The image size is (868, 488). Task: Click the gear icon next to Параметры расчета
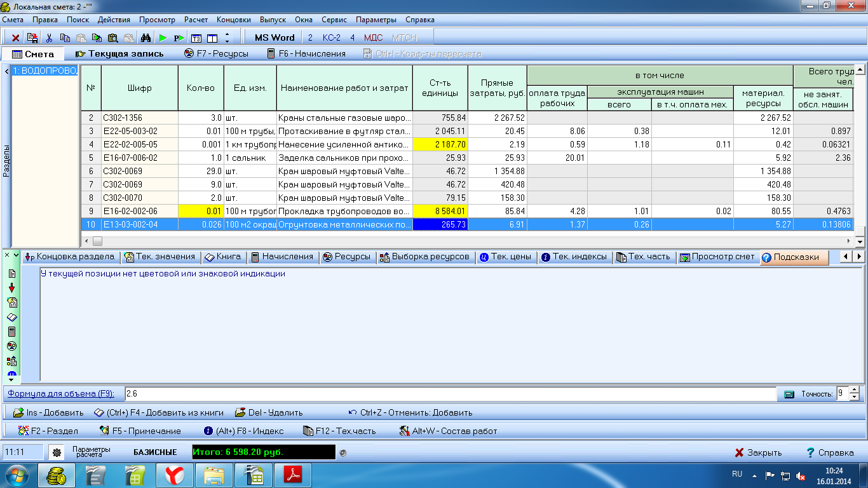(57, 452)
